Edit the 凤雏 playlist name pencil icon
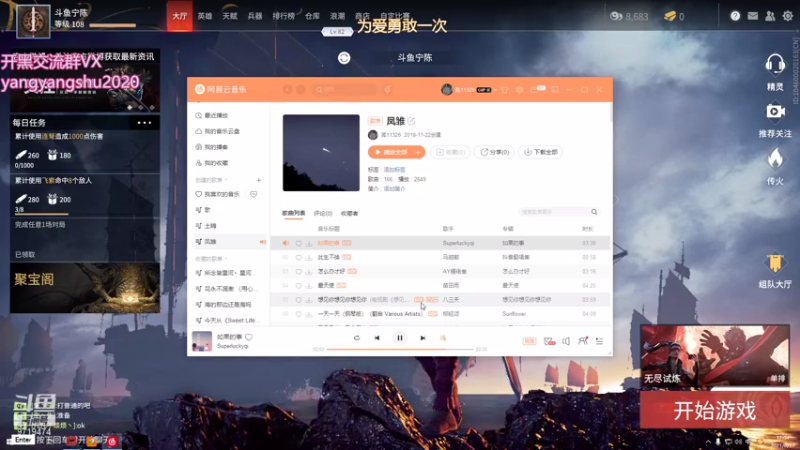The height and width of the screenshot is (450, 800). [x=411, y=121]
